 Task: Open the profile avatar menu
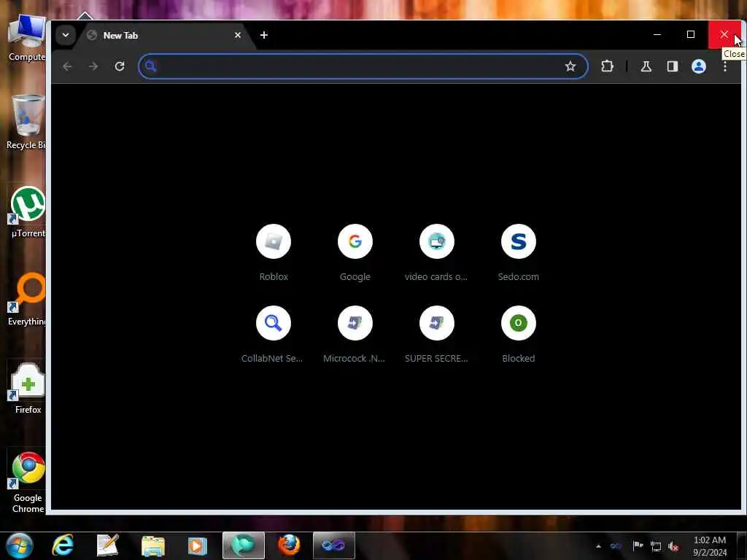(698, 66)
